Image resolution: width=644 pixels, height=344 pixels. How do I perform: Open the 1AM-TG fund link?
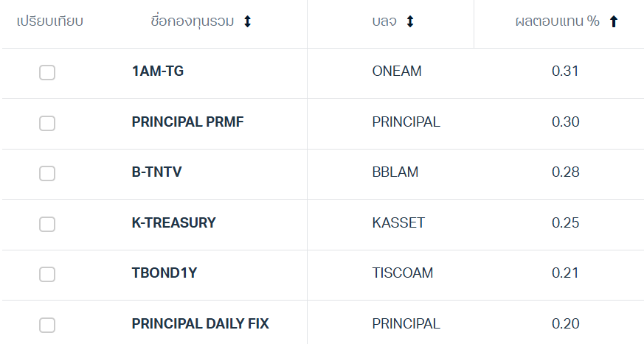click(157, 71)
